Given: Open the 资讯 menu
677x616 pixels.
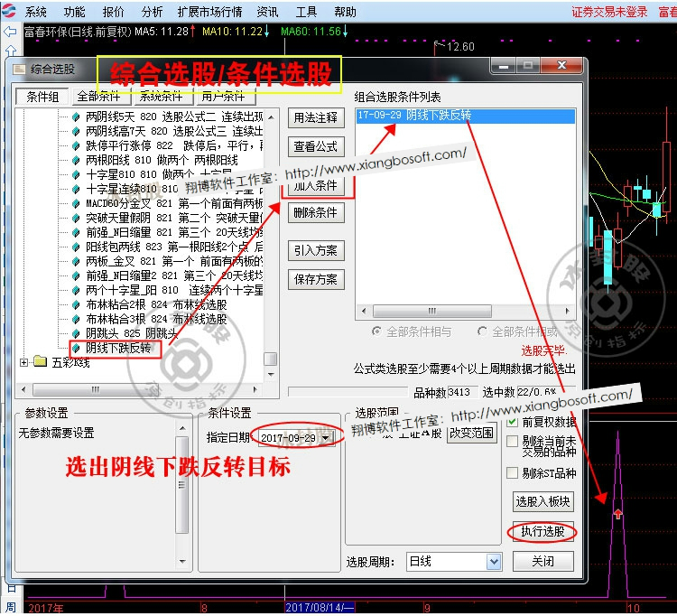Looking at the screenshot, I should [267, 12].
